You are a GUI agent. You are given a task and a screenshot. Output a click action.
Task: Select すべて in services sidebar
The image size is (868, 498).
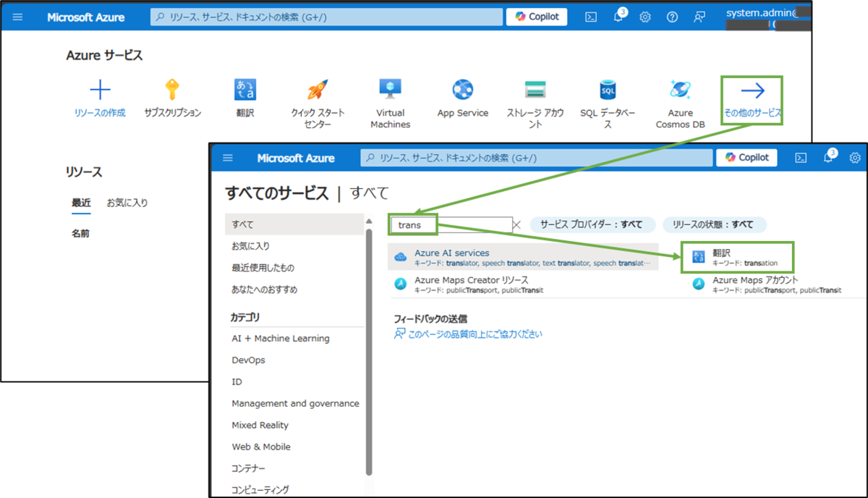tap(294, 225)
